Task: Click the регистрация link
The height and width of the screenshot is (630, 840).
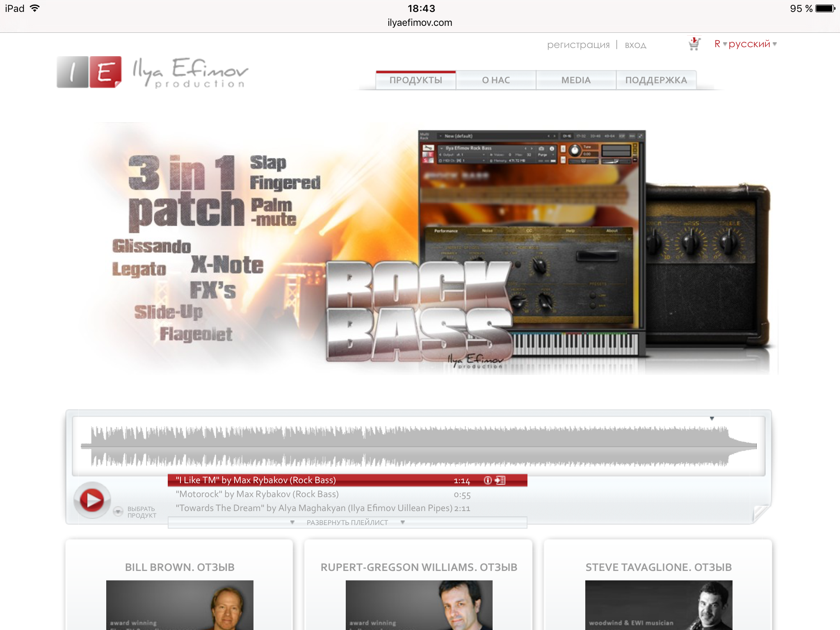Action: point(578,45)
